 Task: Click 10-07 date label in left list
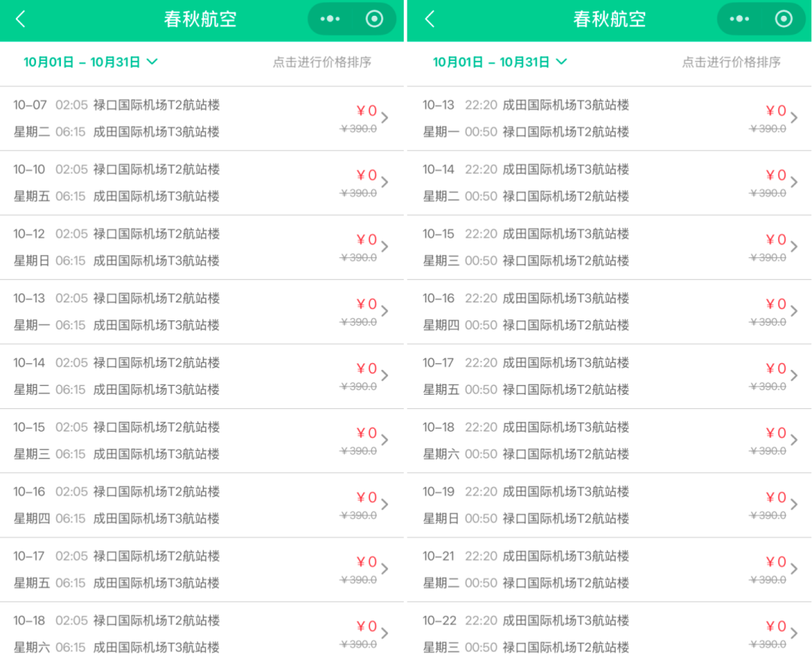(x=30, y=105)
